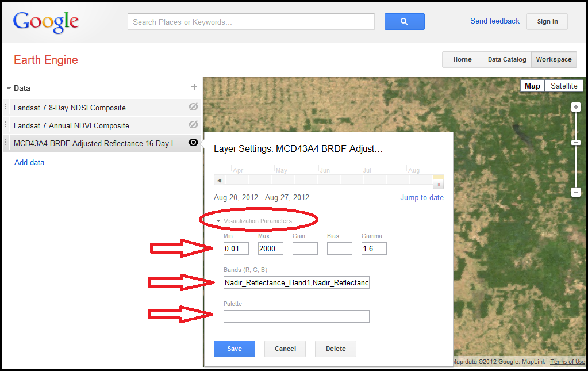The image size is (588, 371).
Task: Click timeline back arrow button
Action: pyautogui.click(x=219, y=181)
